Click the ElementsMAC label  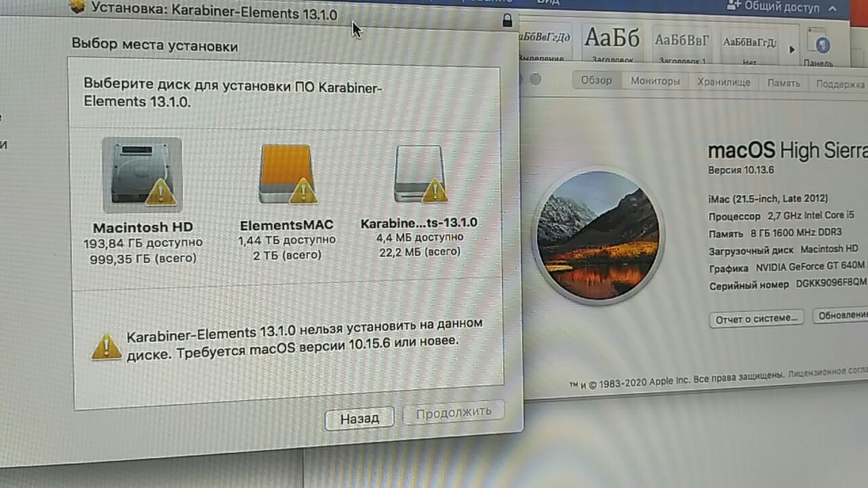[286, 226]
